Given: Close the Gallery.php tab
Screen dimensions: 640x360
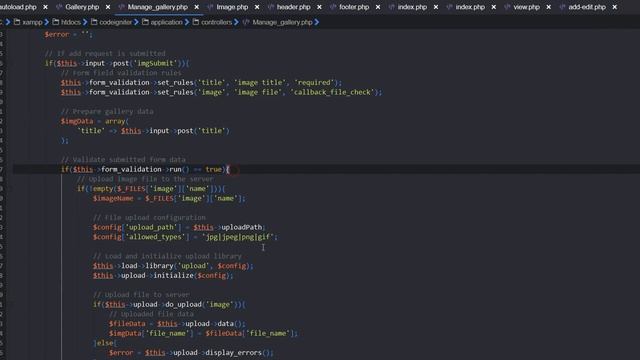Looking at the screenshot, I should 108,7.
